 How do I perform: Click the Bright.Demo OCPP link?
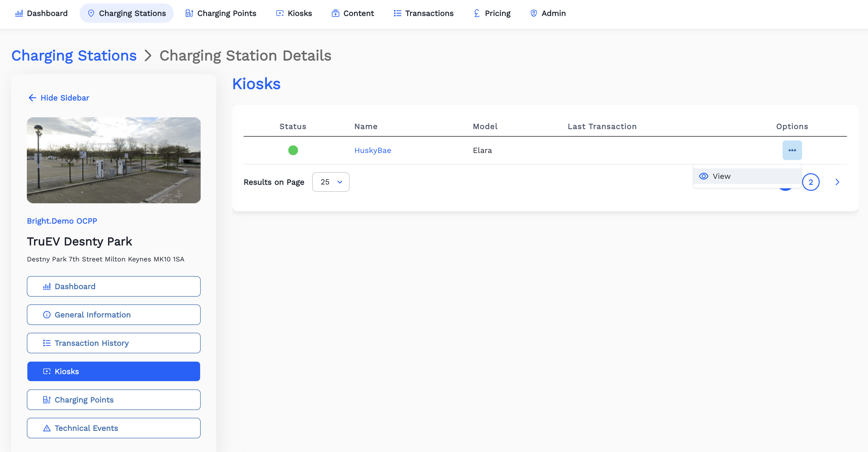tap(62, 221)
